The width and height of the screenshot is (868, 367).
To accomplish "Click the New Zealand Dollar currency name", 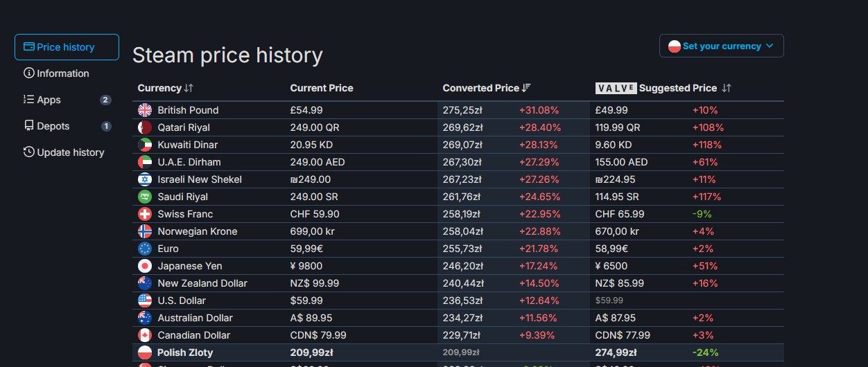I will pos(202,283).
